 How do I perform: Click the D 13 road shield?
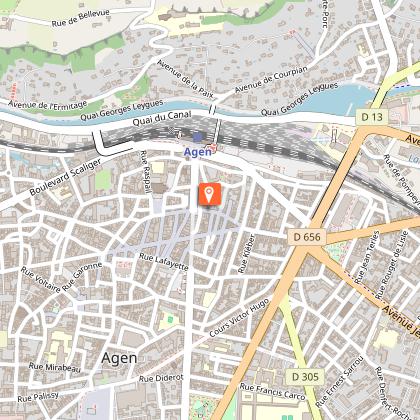(x=372, y=117)
